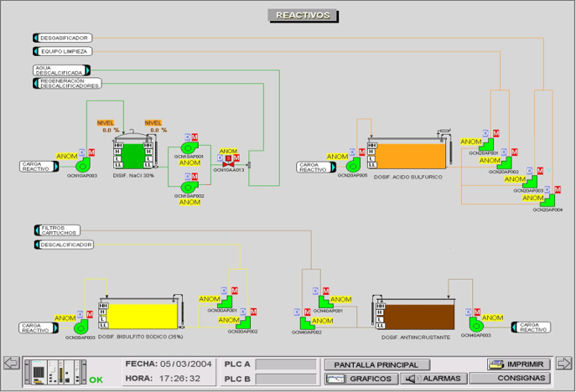The image size is (576, 392).
Task: Select pump GCN10AP003 near NaCl tank
Action: (x=83, y=165)
